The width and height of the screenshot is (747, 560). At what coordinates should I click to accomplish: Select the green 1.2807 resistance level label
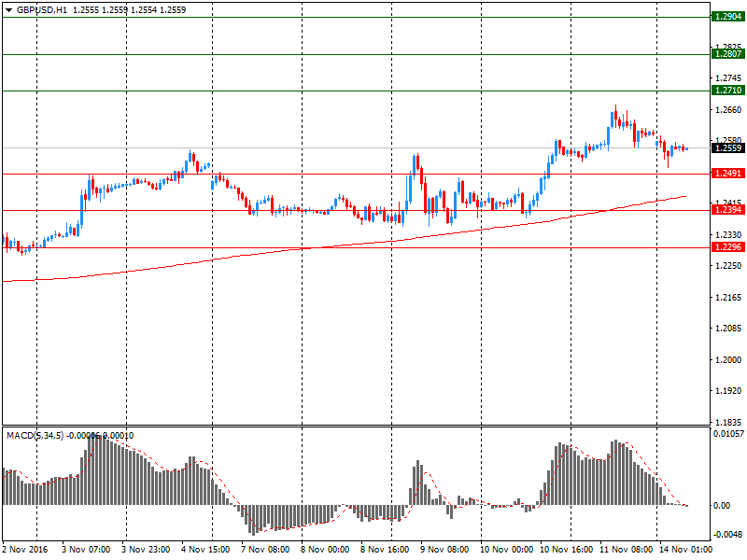coord(728,54)
